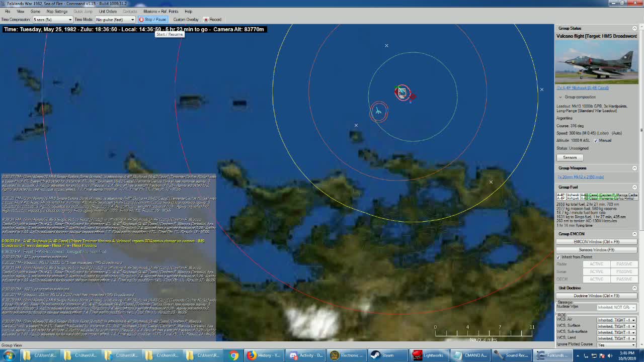Open Sound Recorder from taskbar
This screenshot has height=362, width=644.
click(x=512, y=355)
